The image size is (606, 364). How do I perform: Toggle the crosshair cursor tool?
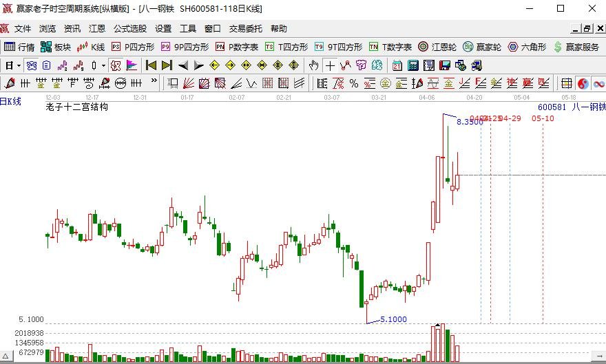click(330, 65)
